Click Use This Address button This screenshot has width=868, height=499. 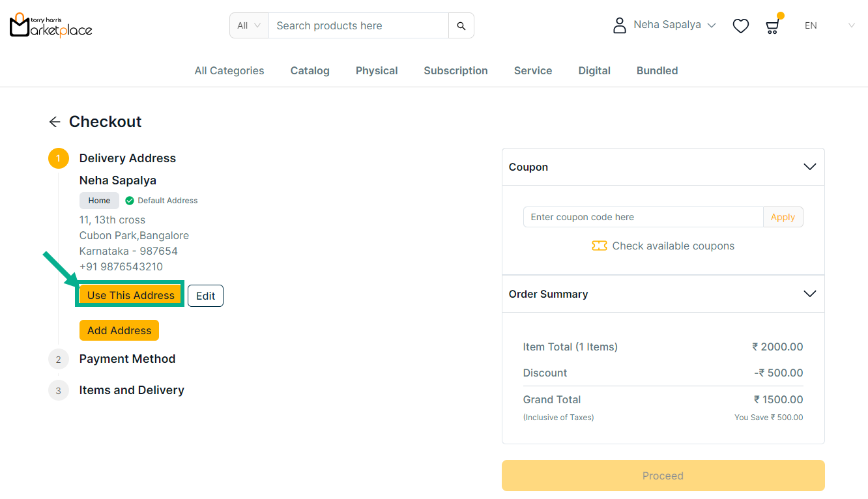click(130, 295)
